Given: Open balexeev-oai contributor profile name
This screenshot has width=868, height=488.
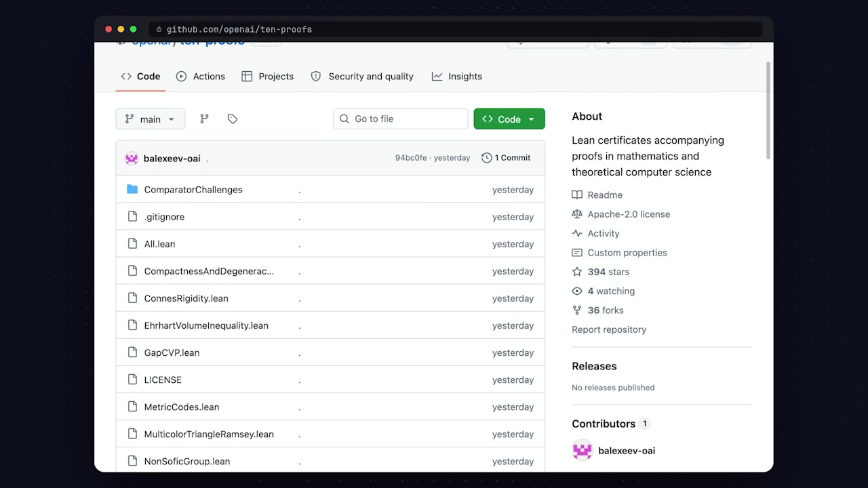Looking at the screenshot, I should click(x=627, y=451).
